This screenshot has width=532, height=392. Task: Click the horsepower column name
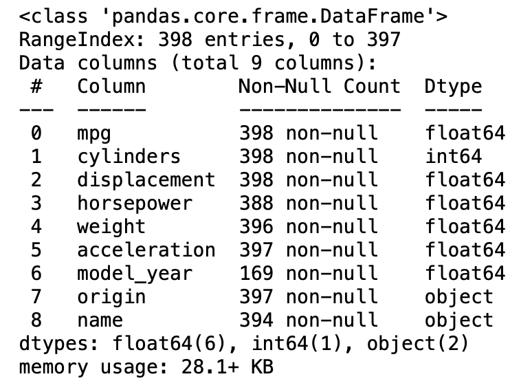(135, 204)
